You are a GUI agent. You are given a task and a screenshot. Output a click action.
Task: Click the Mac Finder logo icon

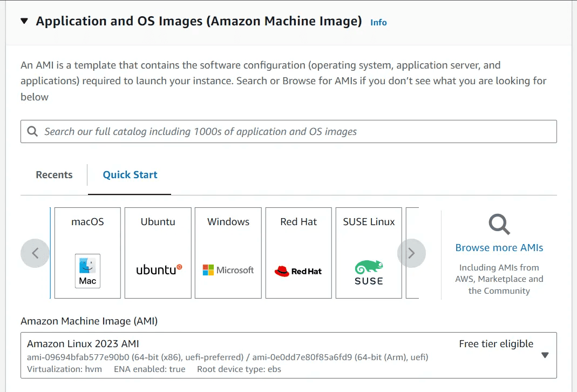(x=87, y=271)
